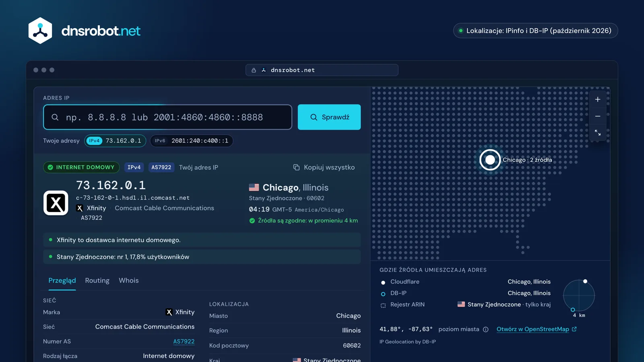Click the INTERNET DOMOWY badge
This screenshot has height=362, width=644.
tap(81, 167)
